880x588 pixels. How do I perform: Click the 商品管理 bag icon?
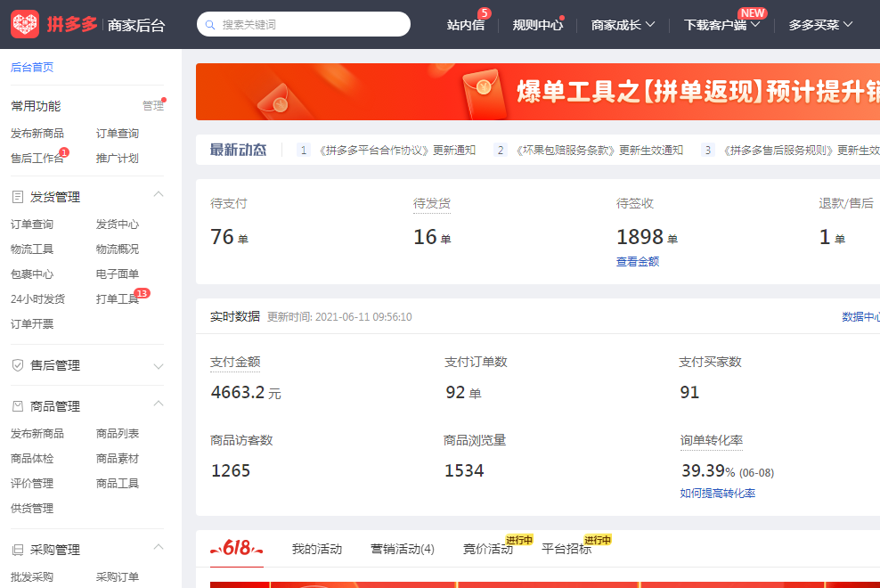click(x=18, y=406)
